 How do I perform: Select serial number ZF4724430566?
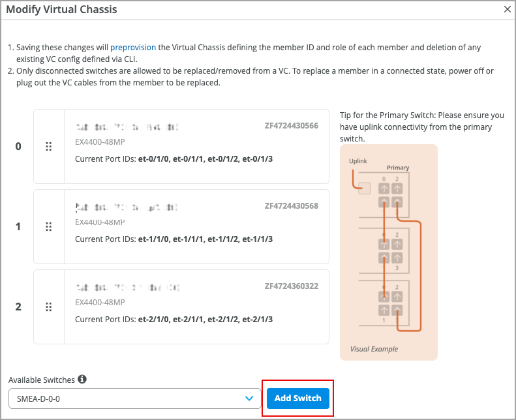[x=291, y=125]
